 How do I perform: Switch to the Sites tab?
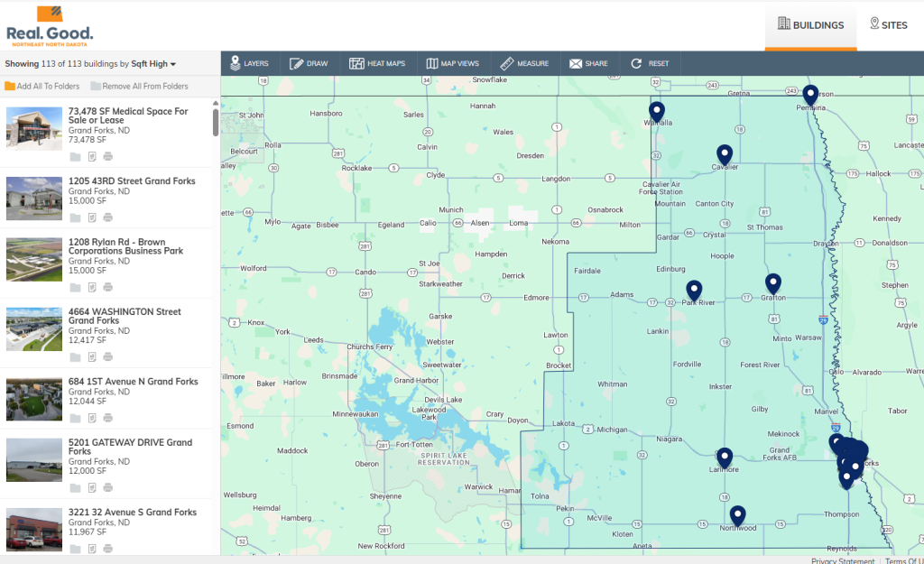coord(889,25)
